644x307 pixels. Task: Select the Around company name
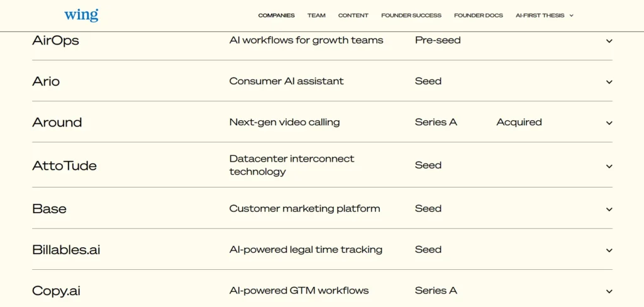(x=57, y=123)
